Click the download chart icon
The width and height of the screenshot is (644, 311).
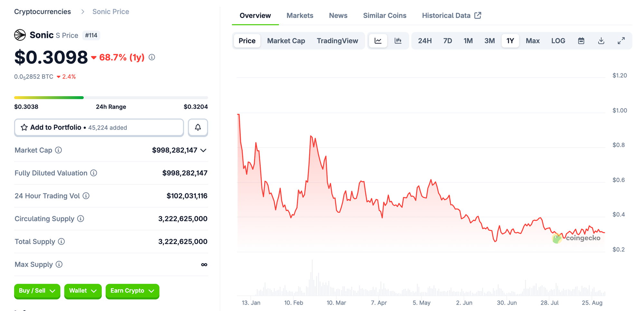601,41
